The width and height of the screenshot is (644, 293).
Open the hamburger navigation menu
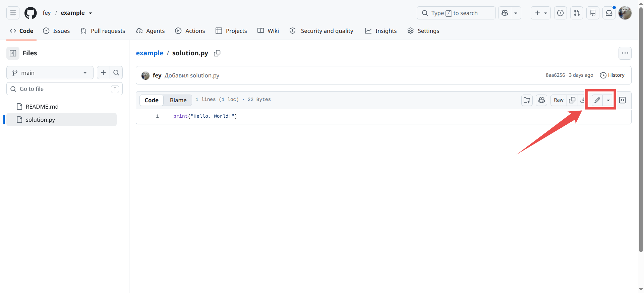point(13,13)
